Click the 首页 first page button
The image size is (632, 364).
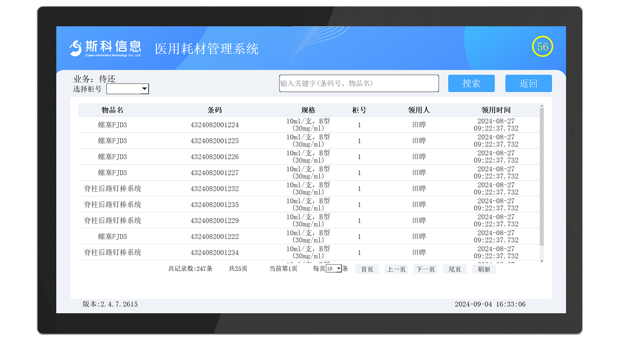click(x=367, y=269)
